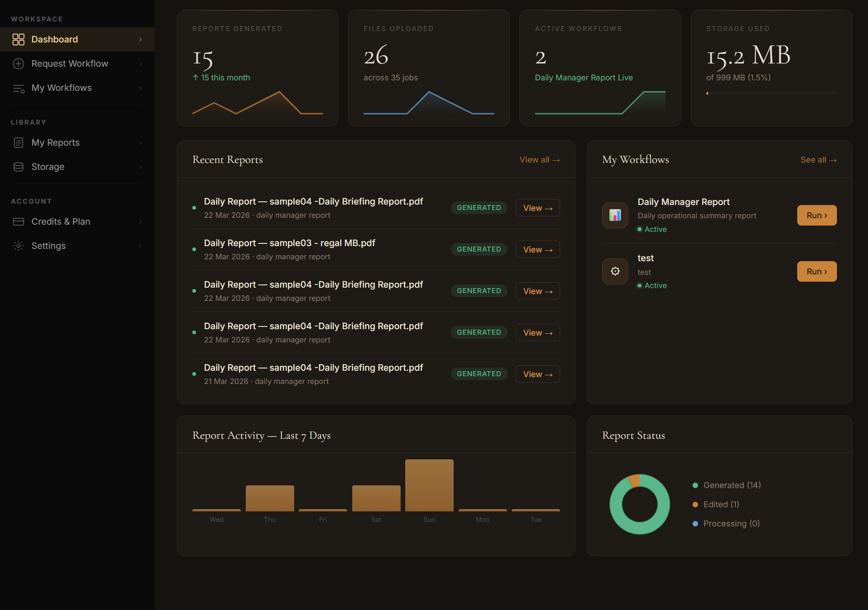The width and height of the screenshot is (868, 610).
Task: Click the My Workflows list icon
Action: 18,88
